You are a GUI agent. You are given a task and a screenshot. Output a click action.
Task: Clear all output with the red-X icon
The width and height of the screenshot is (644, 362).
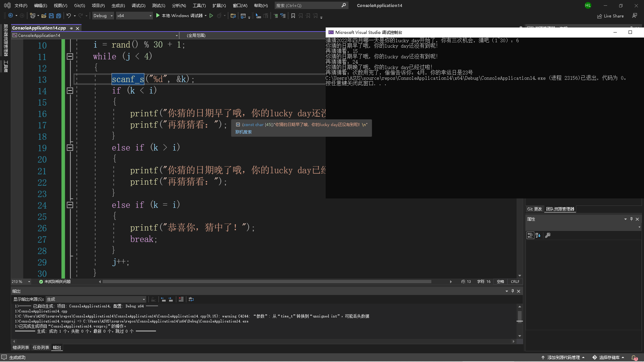coord(181,299)
